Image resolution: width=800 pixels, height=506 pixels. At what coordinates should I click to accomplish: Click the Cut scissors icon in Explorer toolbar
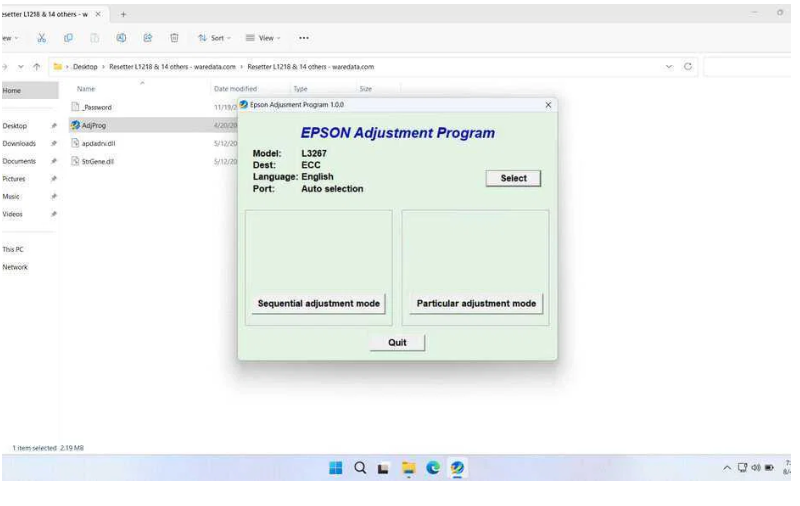pyautogui.click(x=42, y=38)
